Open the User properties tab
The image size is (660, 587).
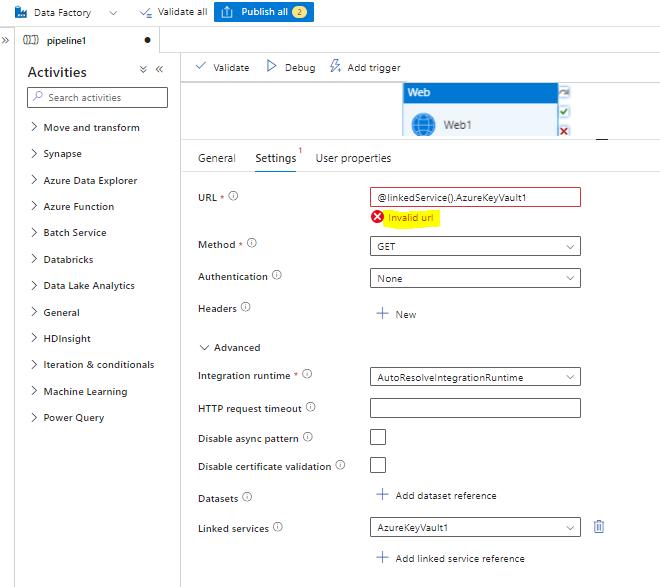tap(353, 158)
